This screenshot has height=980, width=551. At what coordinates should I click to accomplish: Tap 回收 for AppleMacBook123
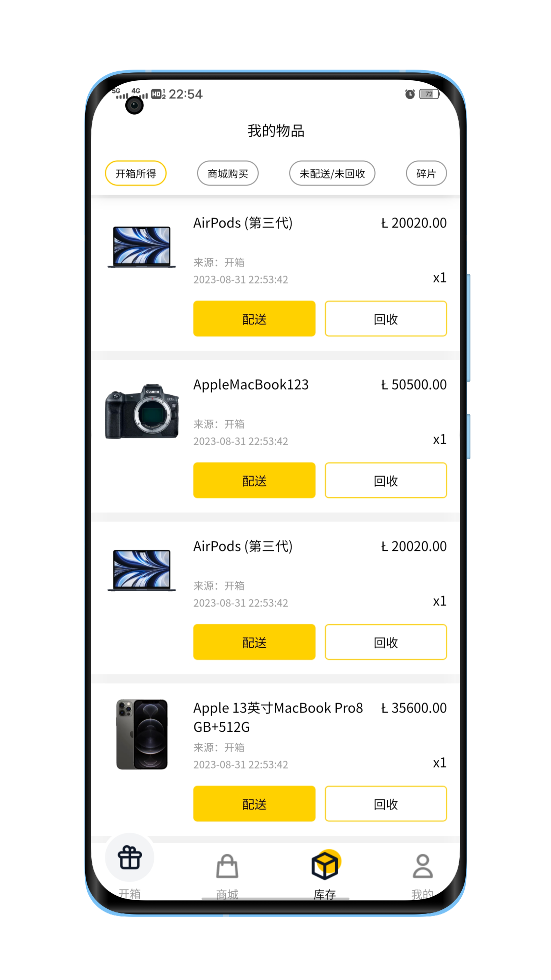[x=386, y=480]
